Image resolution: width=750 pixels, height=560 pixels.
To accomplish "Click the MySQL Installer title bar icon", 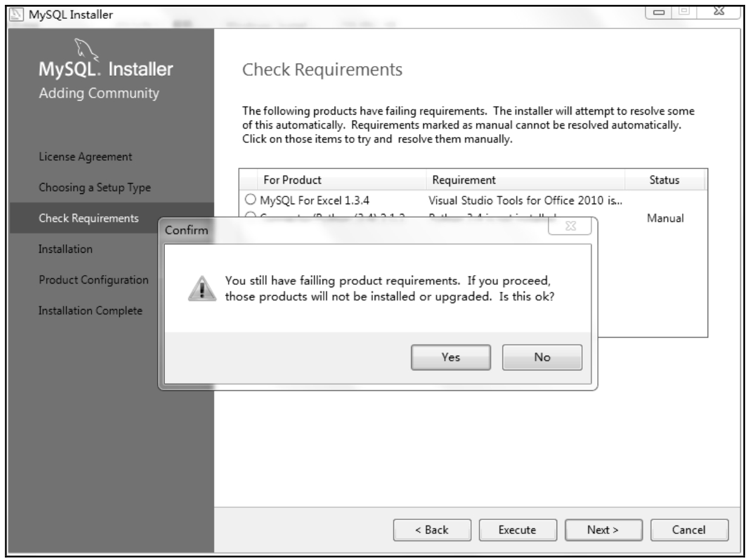I will [12, 12].
